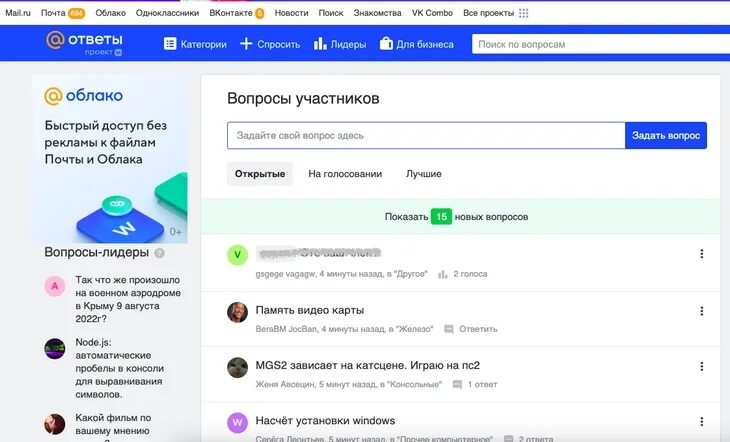This screenshot has height=442, width=730.
Task: Open options menu for Насчёт установки windows
Action: (702, 422)
